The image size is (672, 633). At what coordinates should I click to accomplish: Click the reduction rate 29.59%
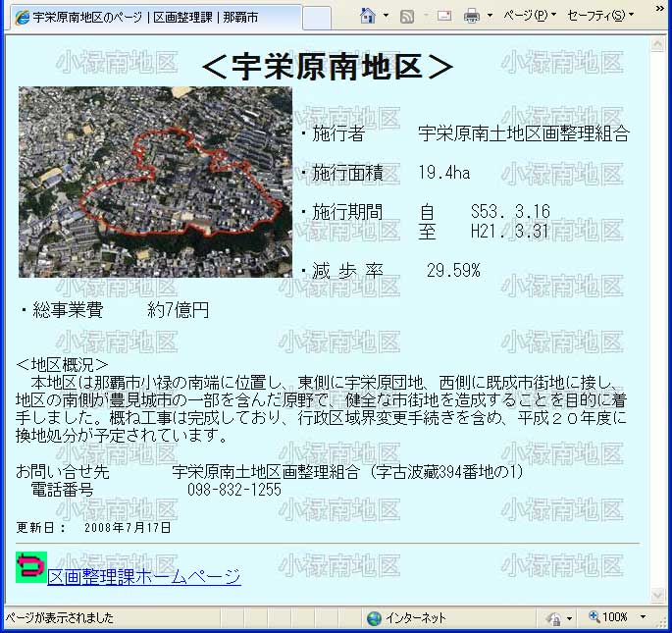coord(453,271)
